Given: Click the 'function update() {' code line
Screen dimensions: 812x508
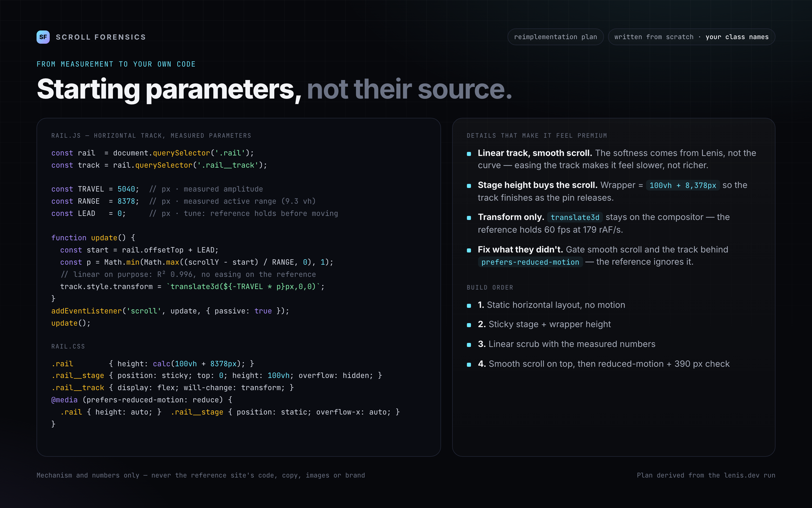Looking at the screenshot, I should point(93,238).
